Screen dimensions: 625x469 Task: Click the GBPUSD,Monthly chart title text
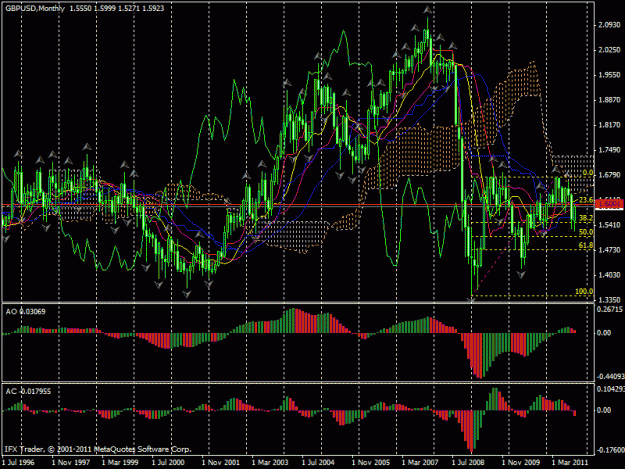[35, 8]
